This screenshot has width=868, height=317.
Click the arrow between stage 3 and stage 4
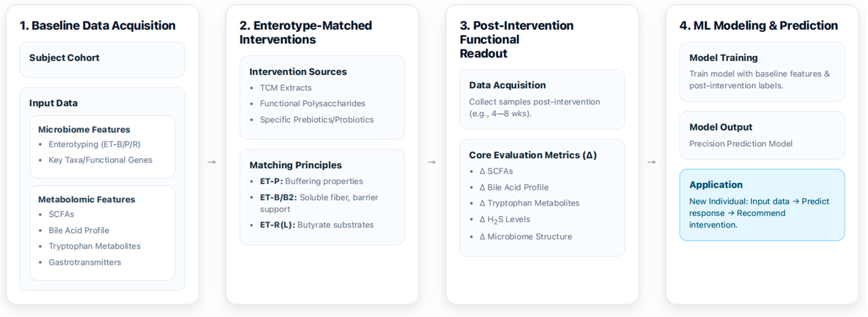coord(652,162)
